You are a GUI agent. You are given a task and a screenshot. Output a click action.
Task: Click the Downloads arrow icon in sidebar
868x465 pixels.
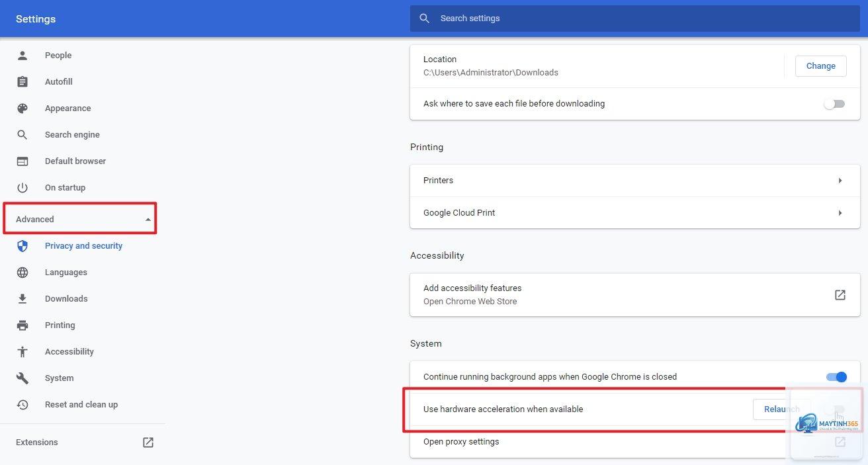click(22, 299)
